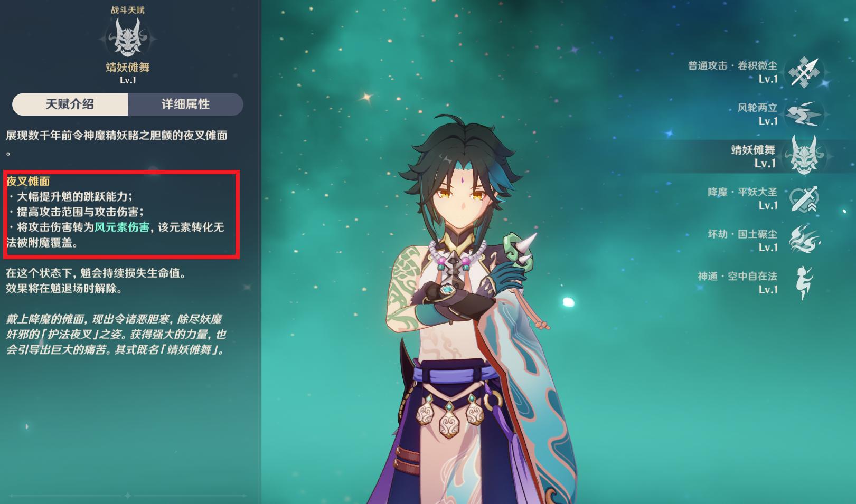The width and height of the screenshot is (856, 504).
Task: Select the 降魔·平妖大圣 passive icon
Action: point(803,199)
